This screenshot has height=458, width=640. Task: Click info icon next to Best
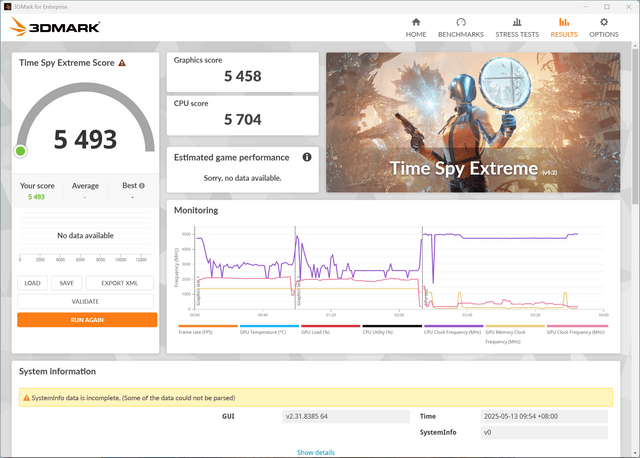point(142,186)
